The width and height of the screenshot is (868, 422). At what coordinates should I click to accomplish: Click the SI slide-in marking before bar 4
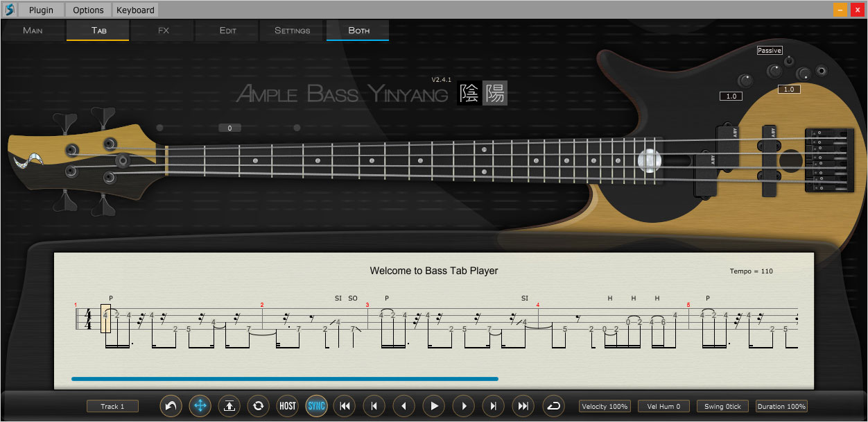coord(525,298)
